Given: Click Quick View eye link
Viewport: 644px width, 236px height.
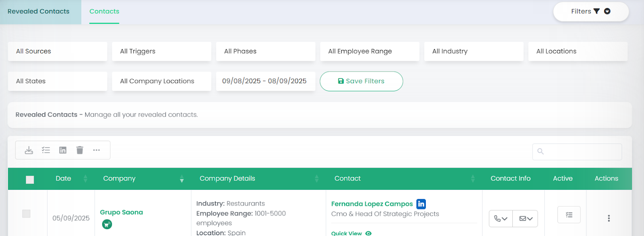Looking at the screenshot, I should click(x=351, y=233).
